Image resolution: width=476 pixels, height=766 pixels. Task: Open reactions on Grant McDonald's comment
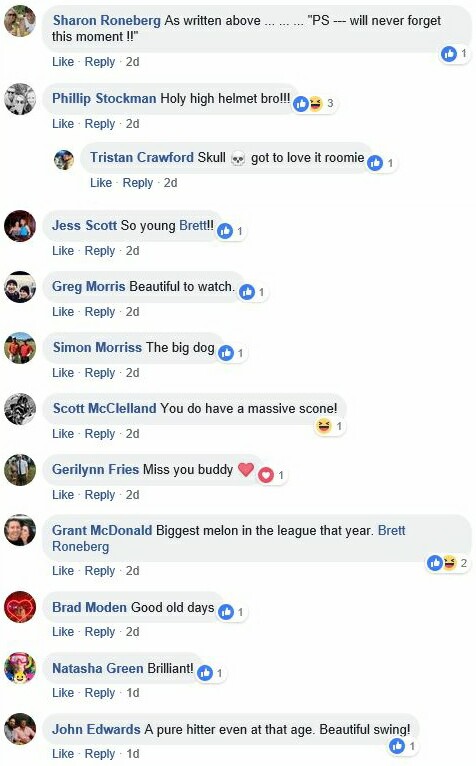pos(448,563)
